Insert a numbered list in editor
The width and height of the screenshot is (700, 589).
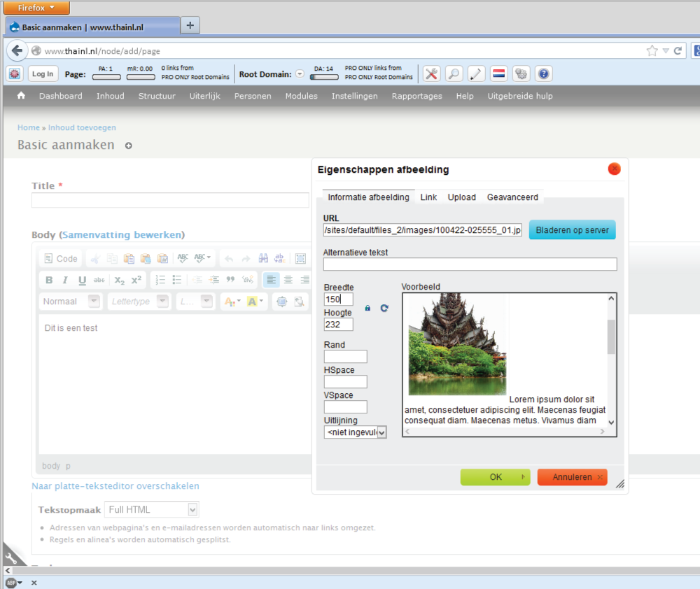(x=160, y=280)
